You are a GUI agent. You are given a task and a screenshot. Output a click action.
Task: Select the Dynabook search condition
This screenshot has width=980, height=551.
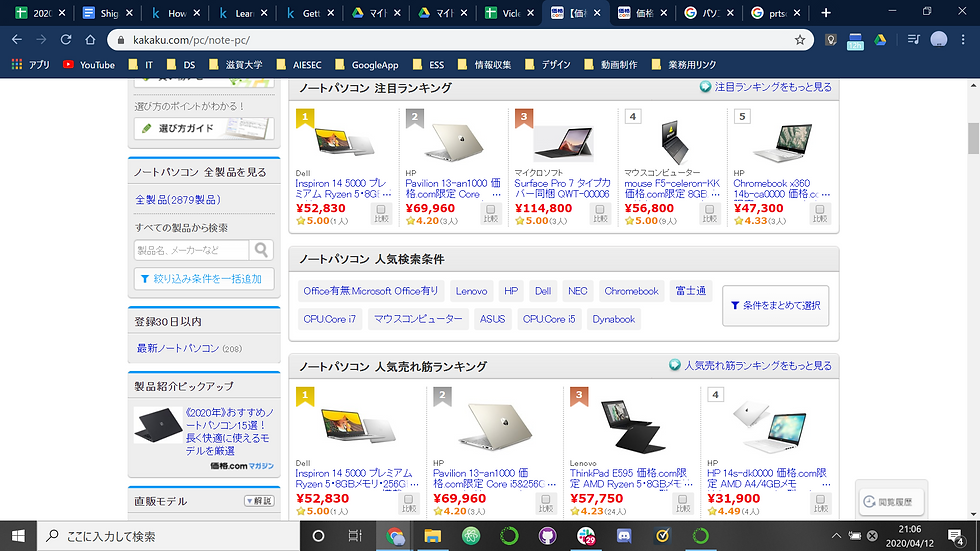[x=614, y=319]
